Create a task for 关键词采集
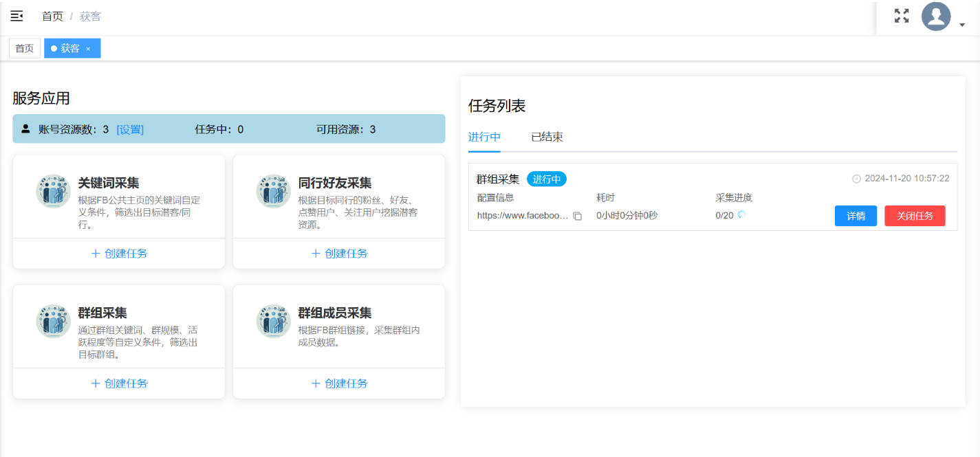This screenshot has height=457, width=980. (x=119, y=254)
